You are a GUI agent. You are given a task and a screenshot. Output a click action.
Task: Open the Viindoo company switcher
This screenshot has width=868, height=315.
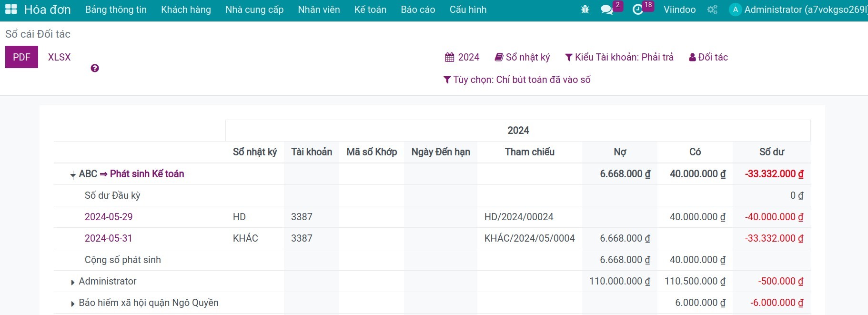point(679,10)
